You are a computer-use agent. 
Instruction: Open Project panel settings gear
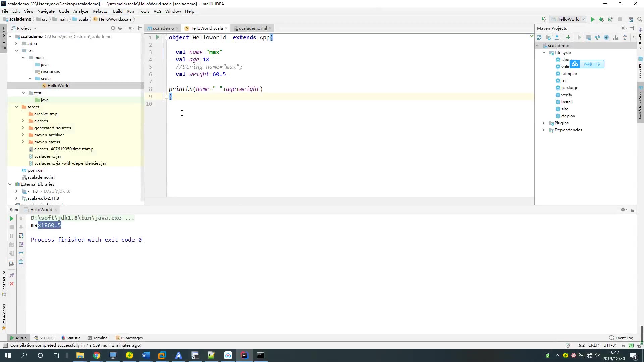click(x=131, y=28)
